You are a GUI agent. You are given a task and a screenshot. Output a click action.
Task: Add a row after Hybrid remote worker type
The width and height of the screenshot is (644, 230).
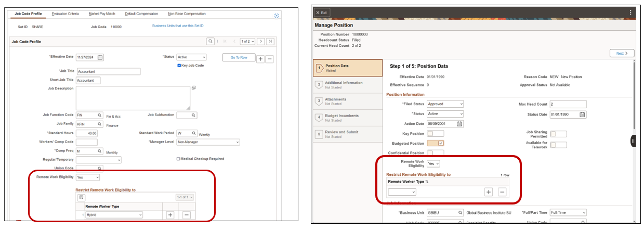[170, 214]
